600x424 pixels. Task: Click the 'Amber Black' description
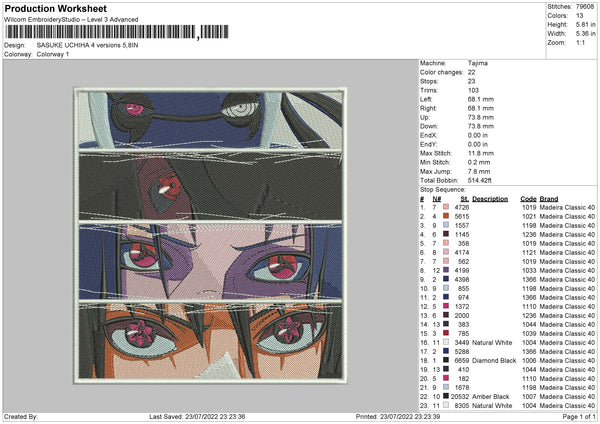pos(491,396)
